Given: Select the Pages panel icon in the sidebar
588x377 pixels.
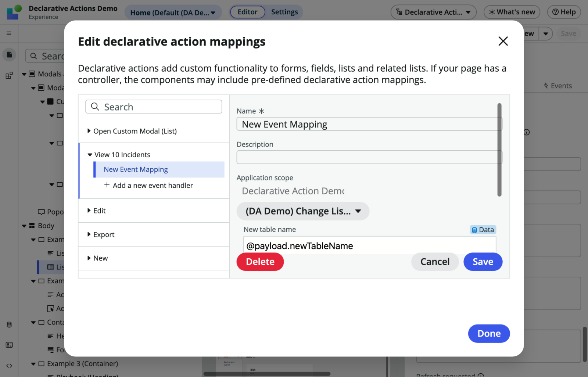Looking at the screenshot, I should click(x=9, y=54).
